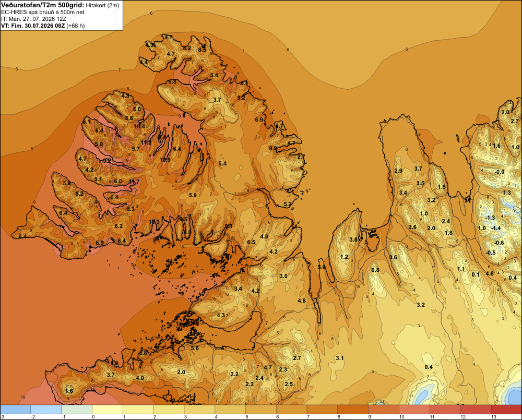Viewport: 522px width, 420px height.
Task: Click the 13 degree dark red legend swatch
Action: (506, 409)
